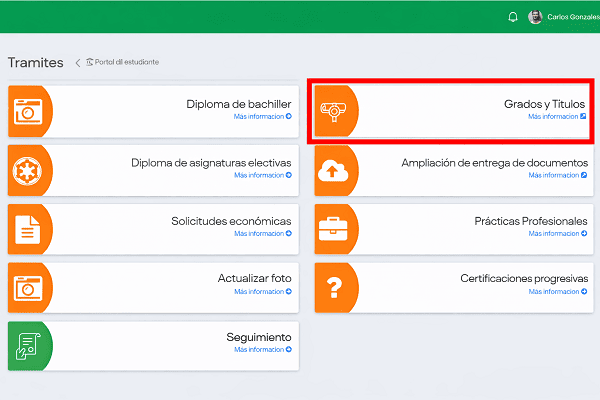Click the camera icon for Actualizar foto

[x=27, y=287]
